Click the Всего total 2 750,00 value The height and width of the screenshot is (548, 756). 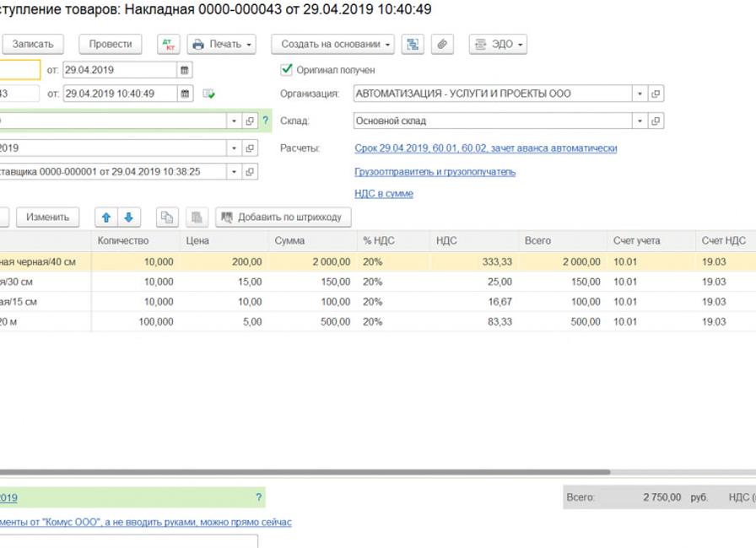point(662,497)
